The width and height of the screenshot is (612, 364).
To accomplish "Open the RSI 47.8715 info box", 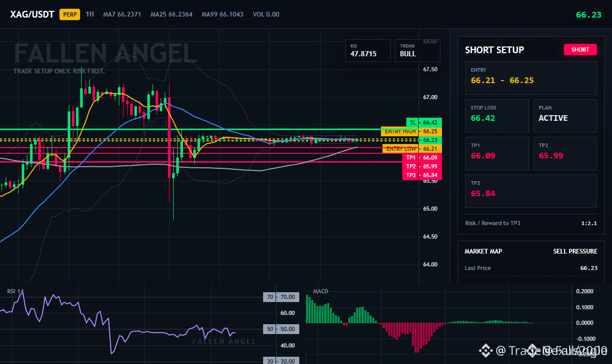I will pyautogui.click(x=368, y=51).
